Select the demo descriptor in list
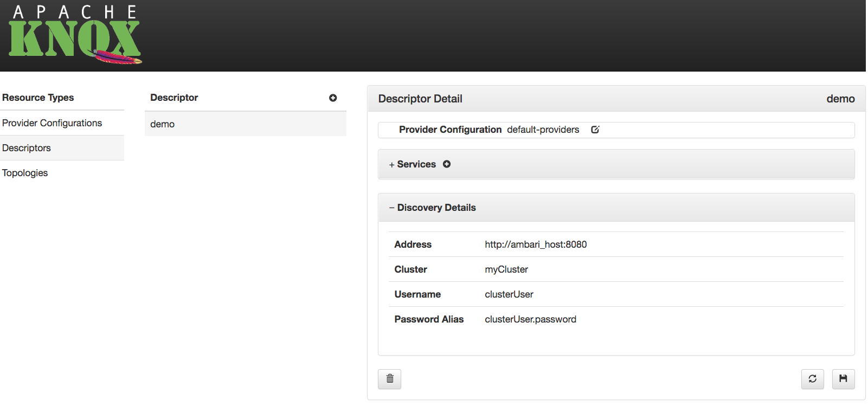Image resolution: width=868 pixels, height=406 pixels. (x=163, y=124)
